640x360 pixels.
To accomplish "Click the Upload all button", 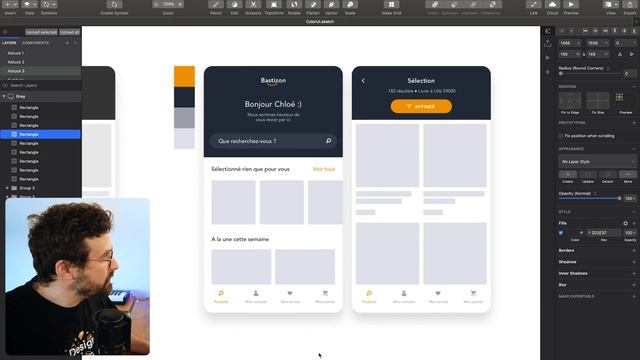I will click(69, 32).
